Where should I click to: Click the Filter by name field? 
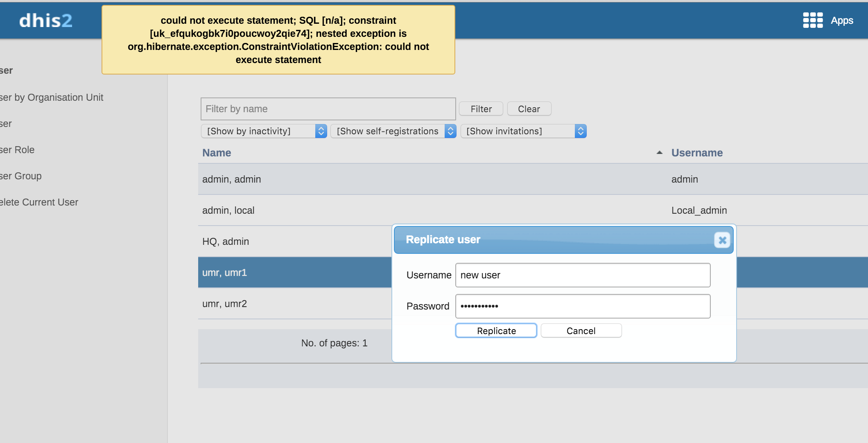(x=328, y=109)
